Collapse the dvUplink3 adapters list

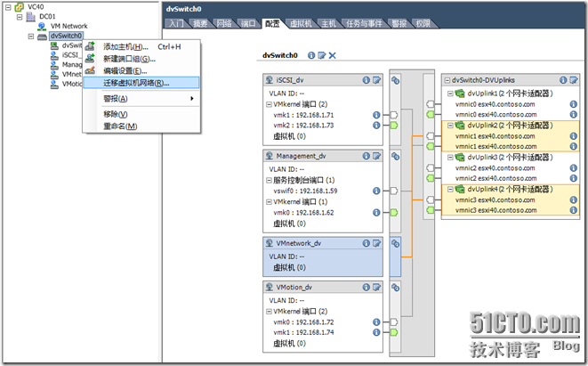[x=450, y=158]
